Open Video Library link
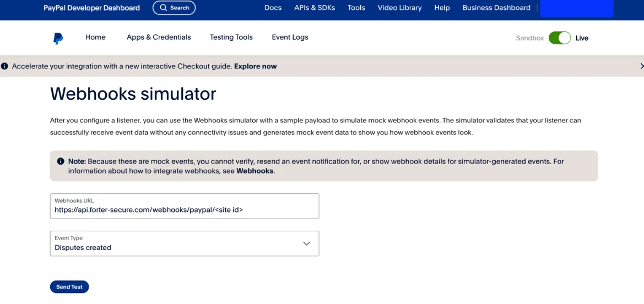 click(x=399, y=8)
